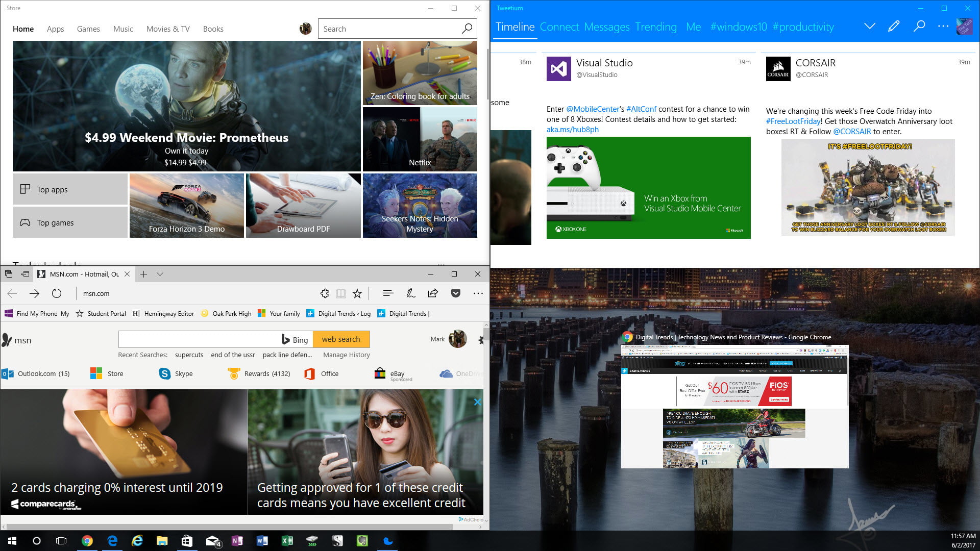Viewport: 980px width, 551px height.
Task: Expand Tweetium chevron dropdown
Action: pyautogui.click(x=870, y=26)
